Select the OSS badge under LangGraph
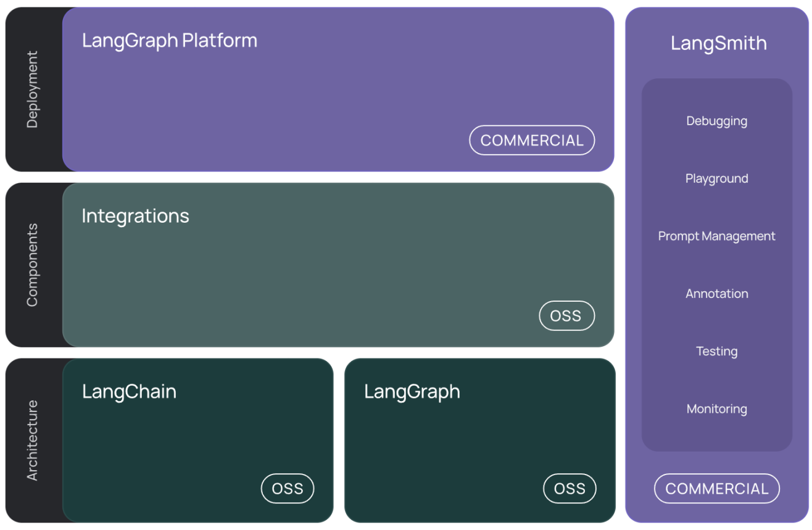Screen dimensions: 812x530 (570, 489)
